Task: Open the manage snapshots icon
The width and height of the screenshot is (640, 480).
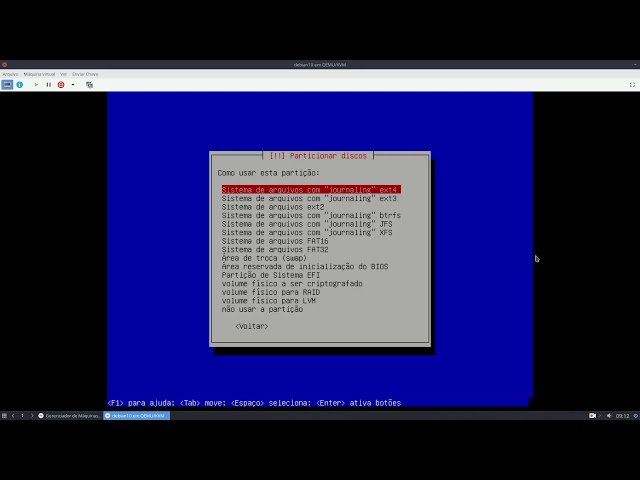Action: pyautogui.click(x=89, y=84)
